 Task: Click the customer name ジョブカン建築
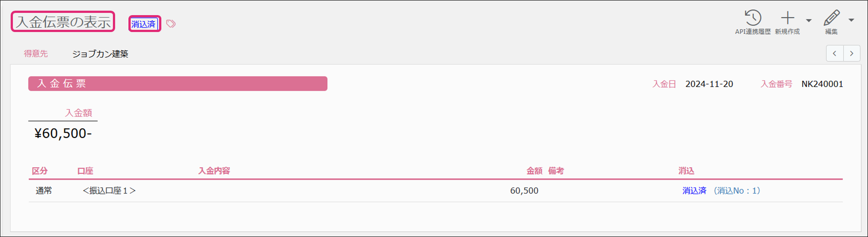[100, 54]
